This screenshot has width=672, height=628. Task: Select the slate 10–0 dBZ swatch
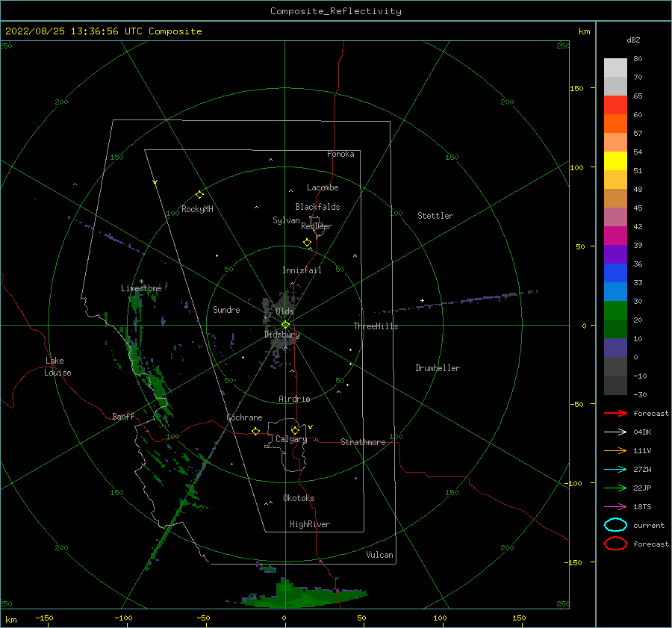(x=615, y=348)
